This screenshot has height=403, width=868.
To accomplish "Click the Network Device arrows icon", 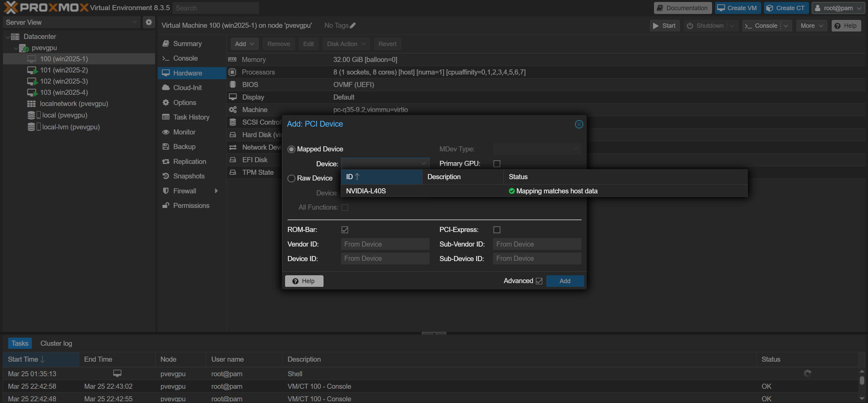I will tap(233, 147).
